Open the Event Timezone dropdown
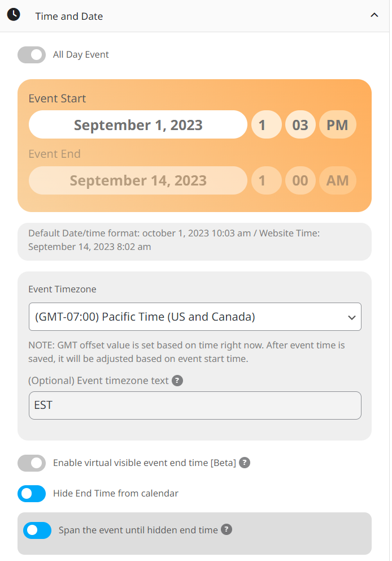This screenshot has height=561, width=392. (x=195, y=317)
